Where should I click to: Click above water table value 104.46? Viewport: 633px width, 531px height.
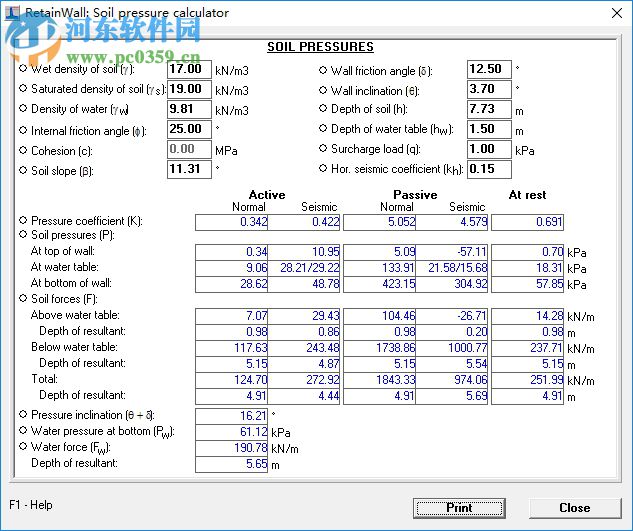[x=380, y=316]
